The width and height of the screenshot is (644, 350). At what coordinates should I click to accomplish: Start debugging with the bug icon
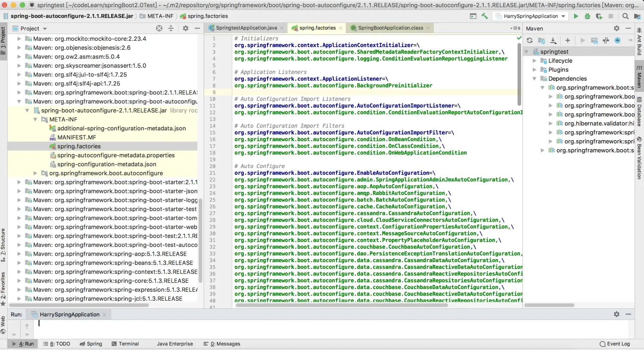tap(587, 16)
